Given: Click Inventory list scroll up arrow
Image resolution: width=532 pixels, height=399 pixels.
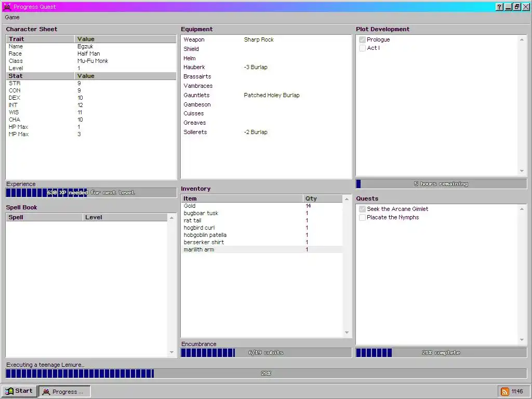Looking at the screenshot, I should 347,199.
